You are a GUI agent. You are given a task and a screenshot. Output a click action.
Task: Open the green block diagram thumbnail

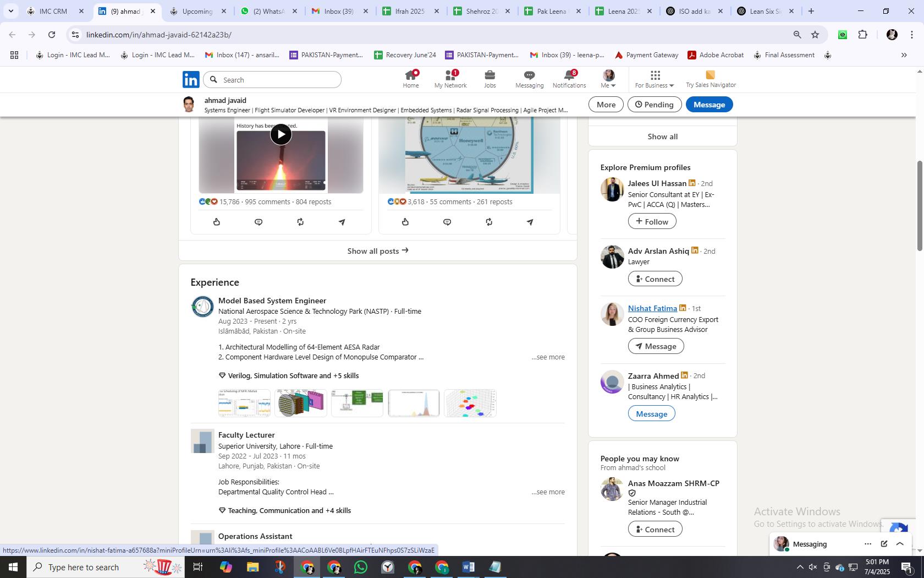pos(357,403)
